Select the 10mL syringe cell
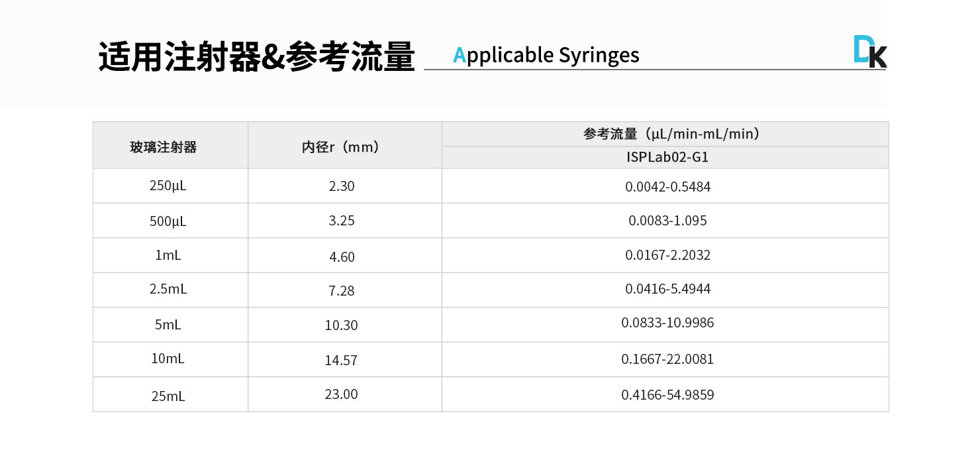The image size is (980, 452). point(168,359)
